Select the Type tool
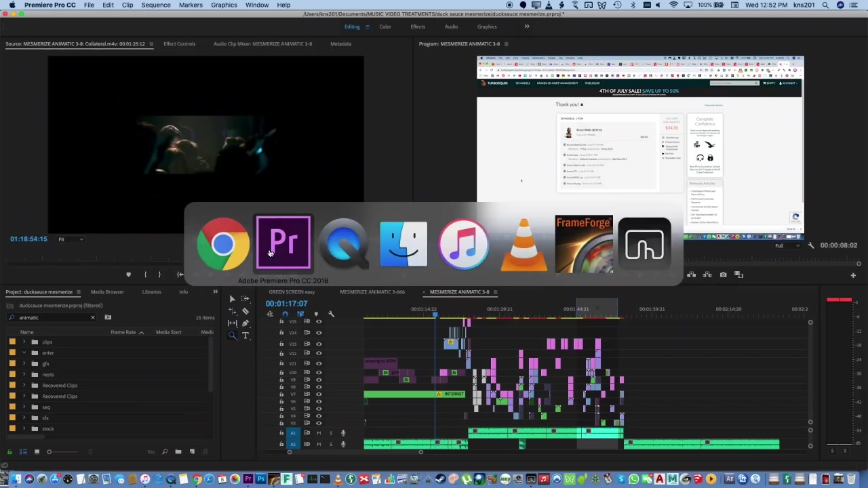 [x=245, y=335]
